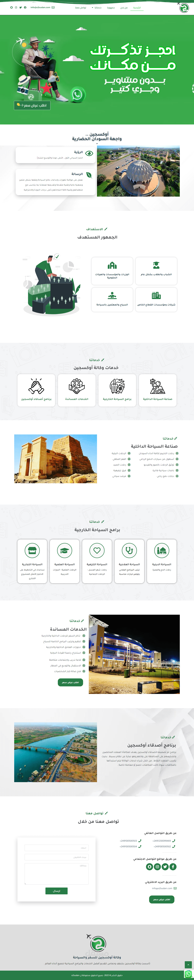Open the Instagram icon in the top header
194x980 pixels.
tap(16, 8)
